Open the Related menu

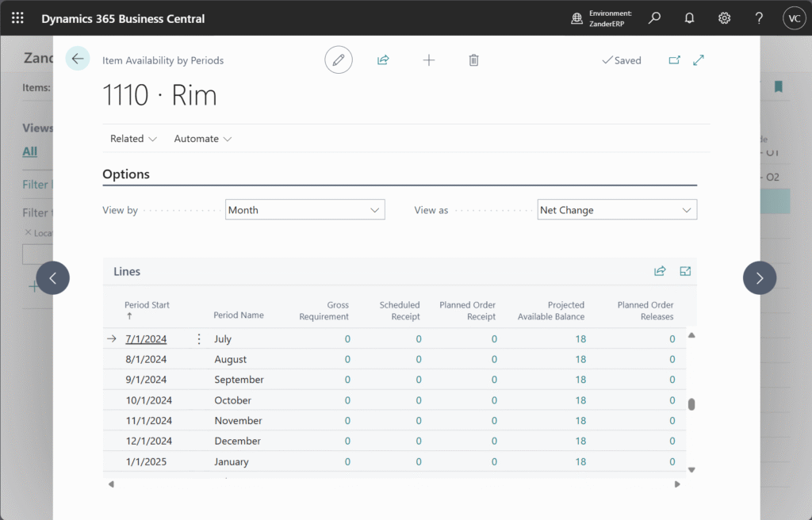pos(133,139)
